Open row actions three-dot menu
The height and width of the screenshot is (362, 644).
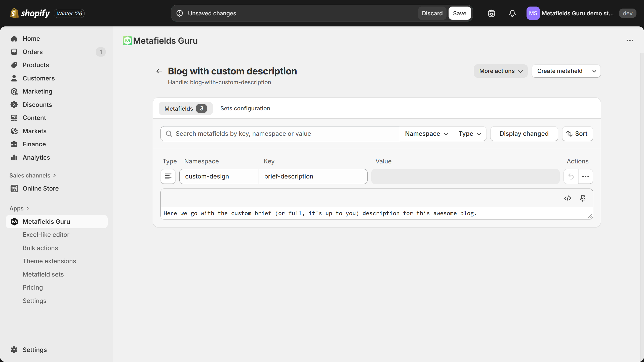click(x=585, y=176)
